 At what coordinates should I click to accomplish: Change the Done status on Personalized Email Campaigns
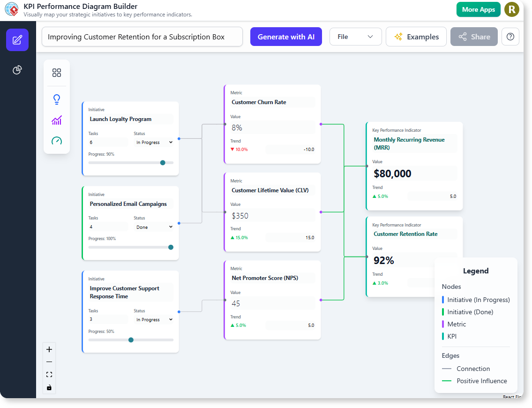154,227
